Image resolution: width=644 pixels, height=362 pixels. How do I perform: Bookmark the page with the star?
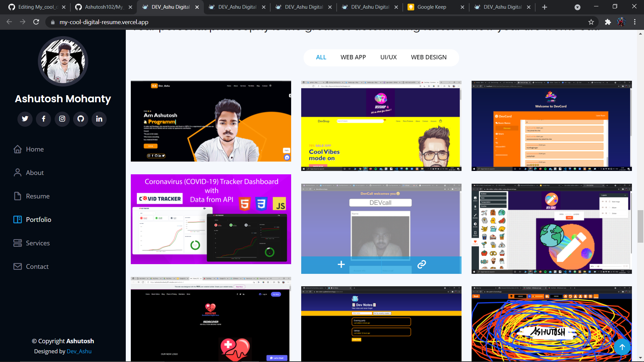[591, 22]
